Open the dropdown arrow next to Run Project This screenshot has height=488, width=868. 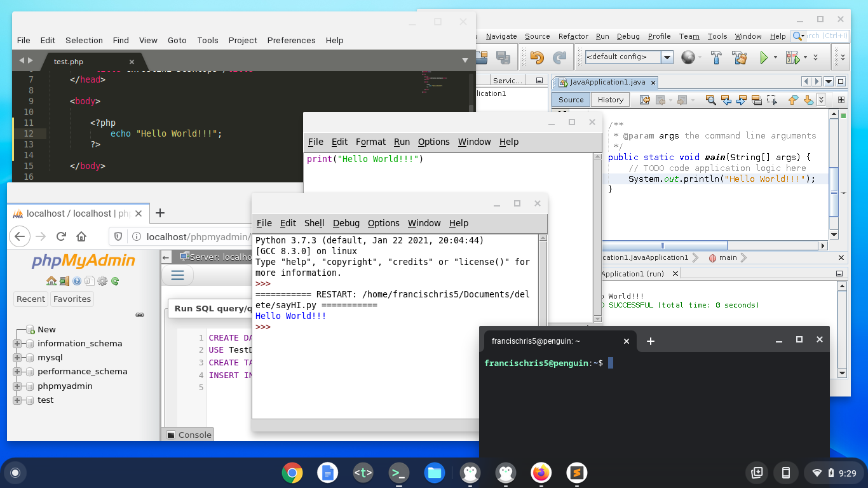[x=775, y=57]
